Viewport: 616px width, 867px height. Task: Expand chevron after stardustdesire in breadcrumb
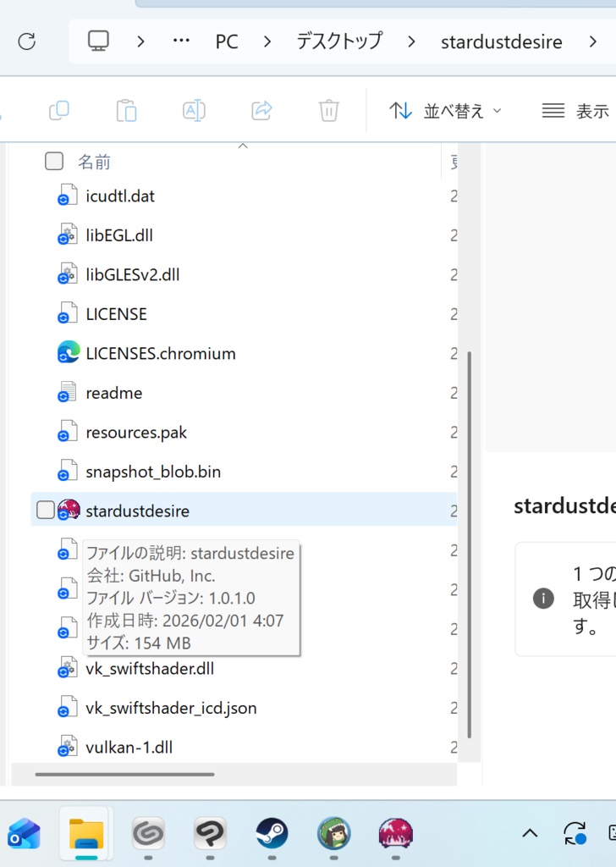593,41
